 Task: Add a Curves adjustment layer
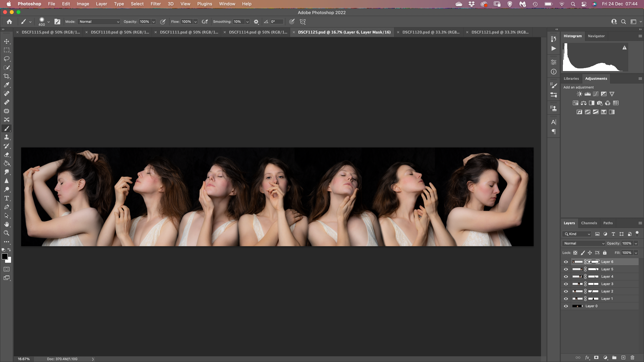pos(596,94)
